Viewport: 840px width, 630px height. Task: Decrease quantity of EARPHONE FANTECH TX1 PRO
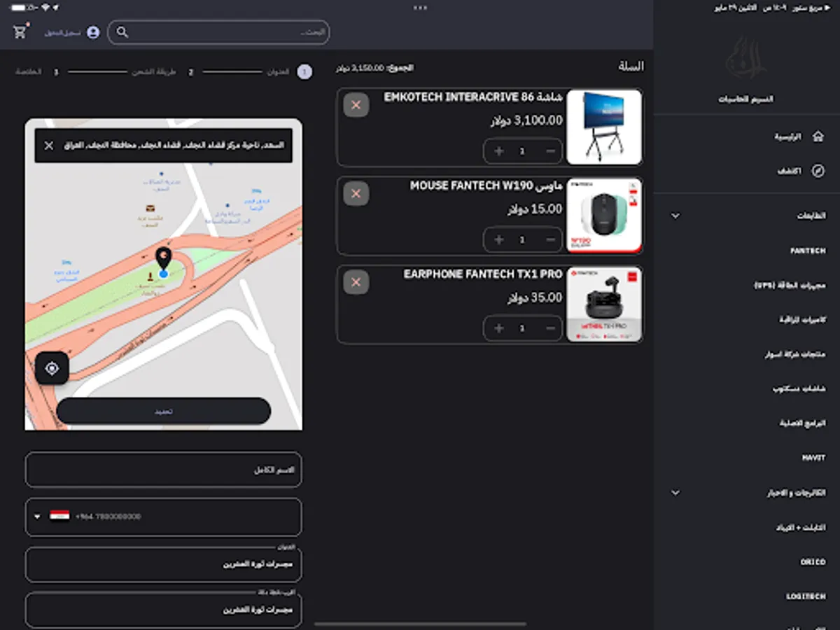point(551,328)
